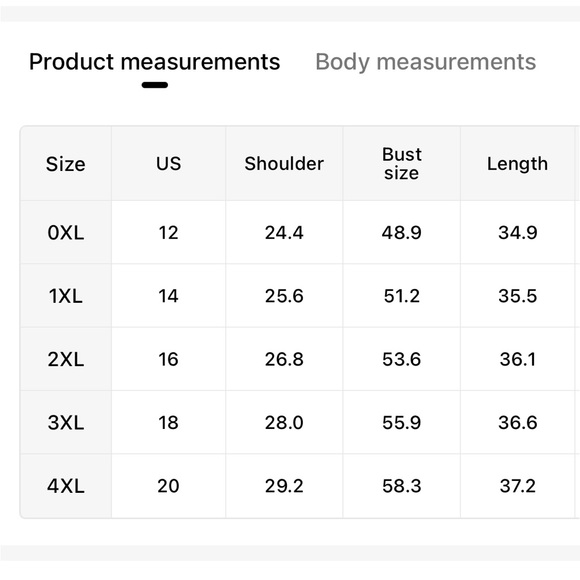Click the Bust size column header

click(x=402, y=164)
